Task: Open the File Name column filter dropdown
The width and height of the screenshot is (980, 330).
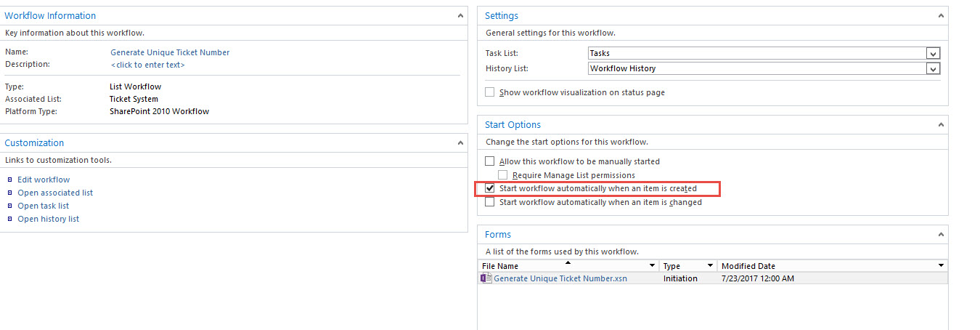Action: click(653, 266)
